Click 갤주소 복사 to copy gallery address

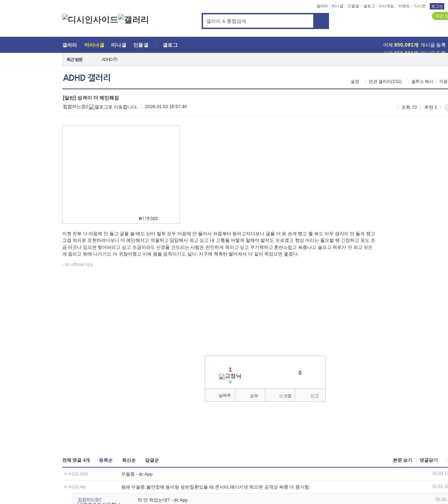[422, 82]
